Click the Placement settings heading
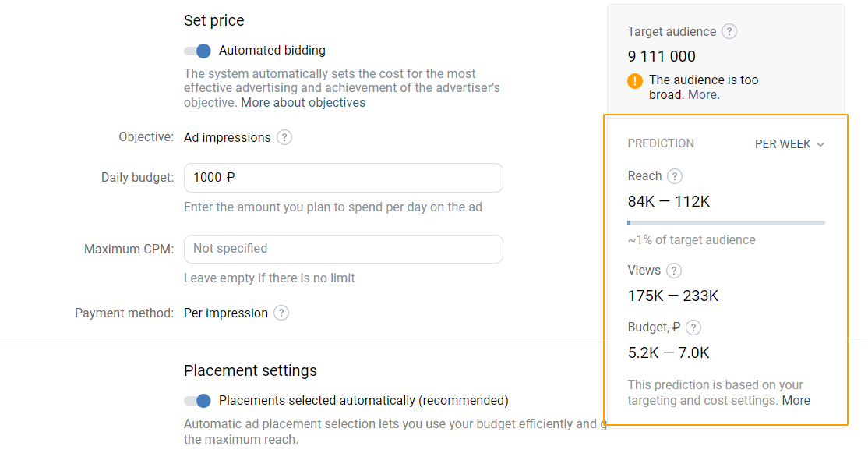The image size is (868, 464). pyautogui.click(x=250, y=370)
